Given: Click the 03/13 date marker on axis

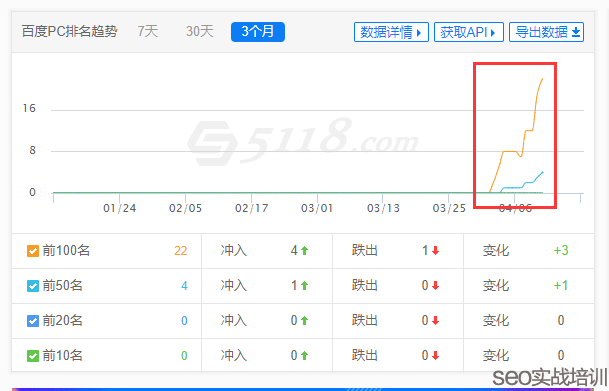Looking at the screenshot, I should [383, 209].
